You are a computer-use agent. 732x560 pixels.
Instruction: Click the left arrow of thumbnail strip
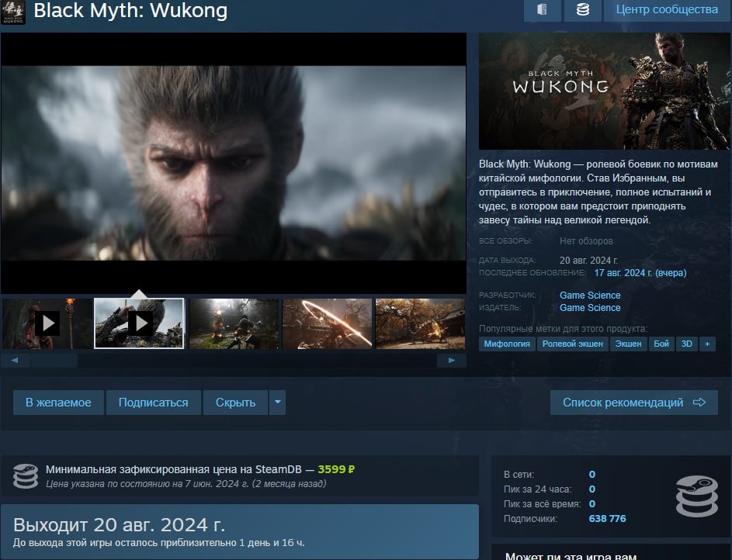[x=15, y=361]
